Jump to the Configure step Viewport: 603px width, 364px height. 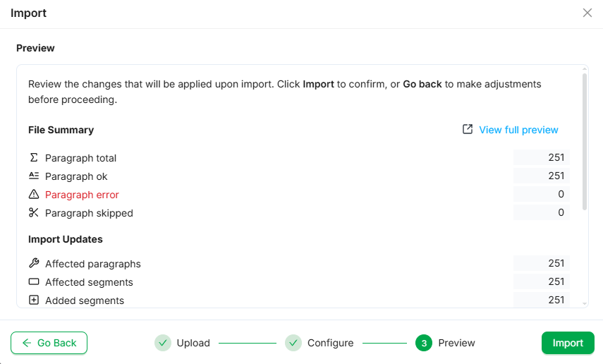(x=293, y=343)
